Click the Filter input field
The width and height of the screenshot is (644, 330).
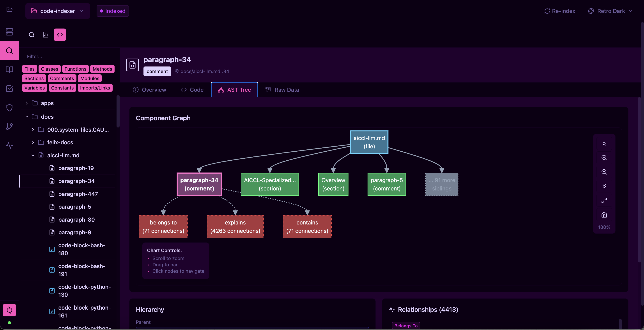pos(67,56)
